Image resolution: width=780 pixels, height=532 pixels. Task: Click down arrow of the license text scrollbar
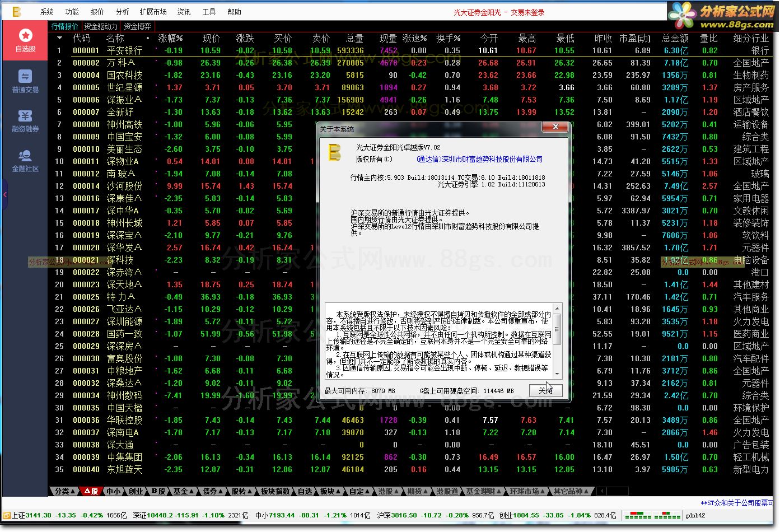[x=557, y=373]
